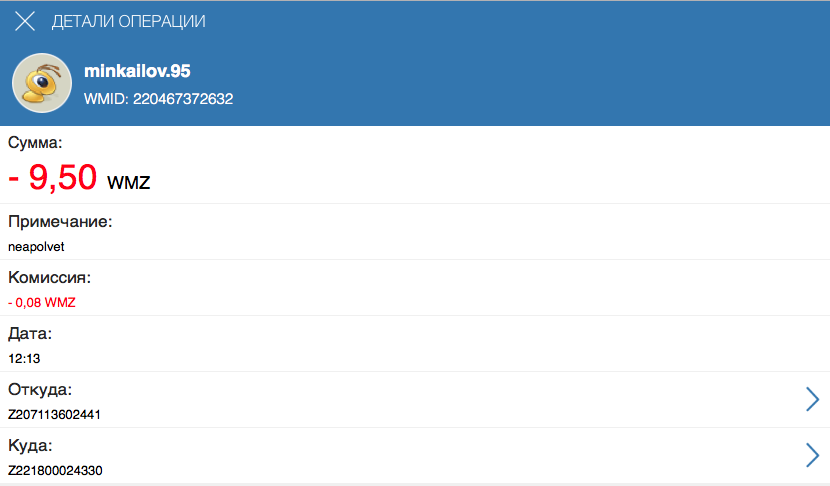The width and height of the screenshot is (830, 486).
Task: Select the WMID 220467372632 text
Action: 158,99
